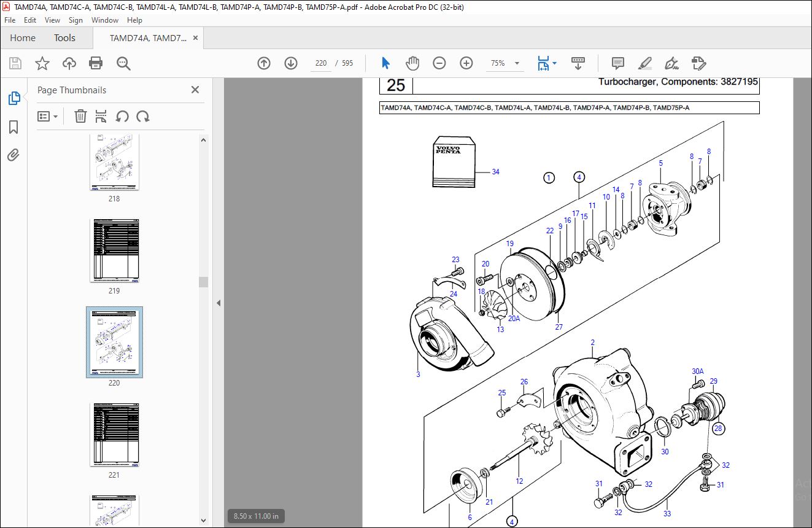
Task: Switch to the Home tab
Action: [x=23, y=38]
